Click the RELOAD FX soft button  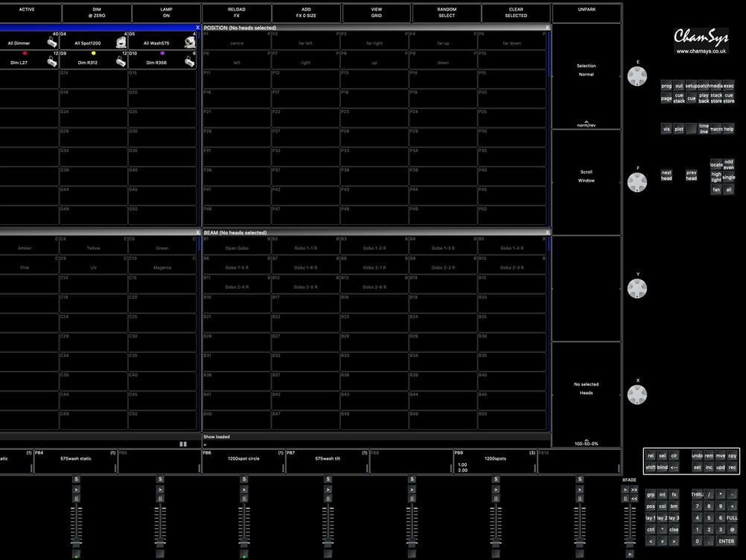pos(237,13)
